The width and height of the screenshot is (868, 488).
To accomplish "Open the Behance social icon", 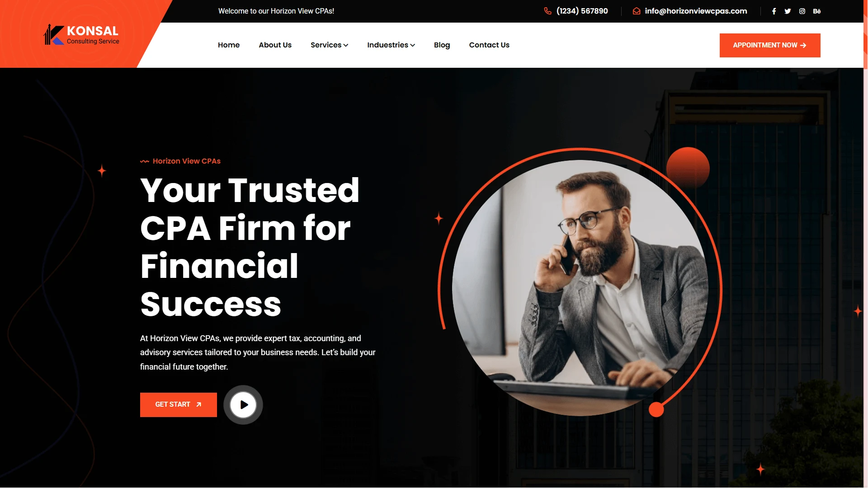I will [816, 11].
